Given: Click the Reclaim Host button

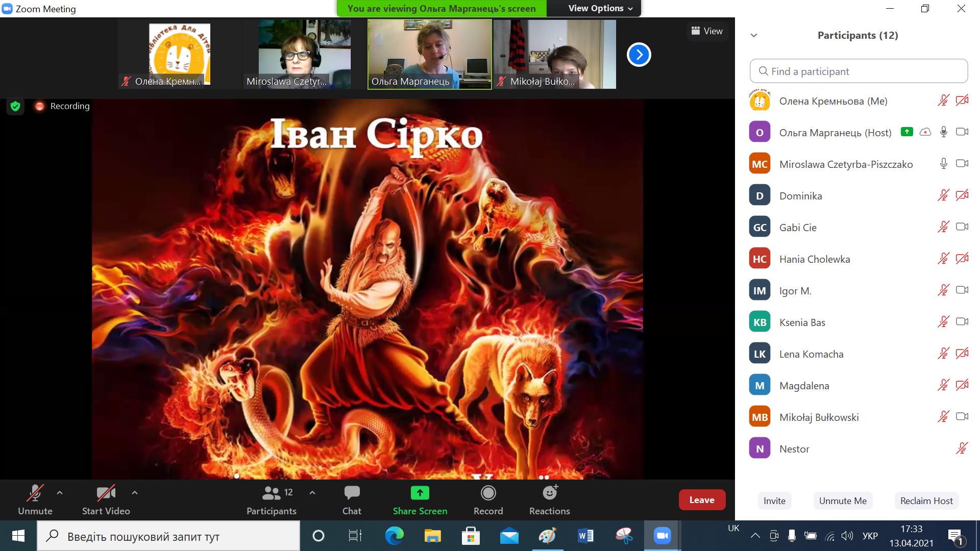Looking at the screenshot, I should pos(926,501).
